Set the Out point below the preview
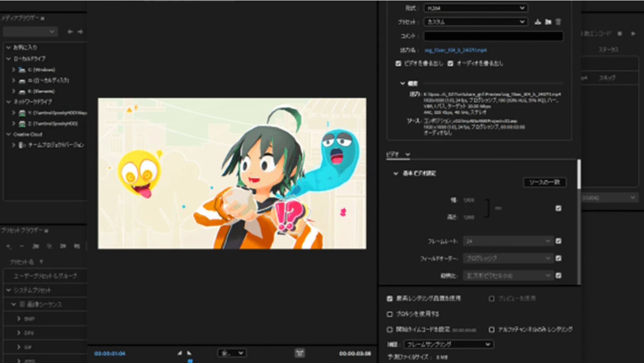Viewport: 644px width, 363px height. point(189,353)
